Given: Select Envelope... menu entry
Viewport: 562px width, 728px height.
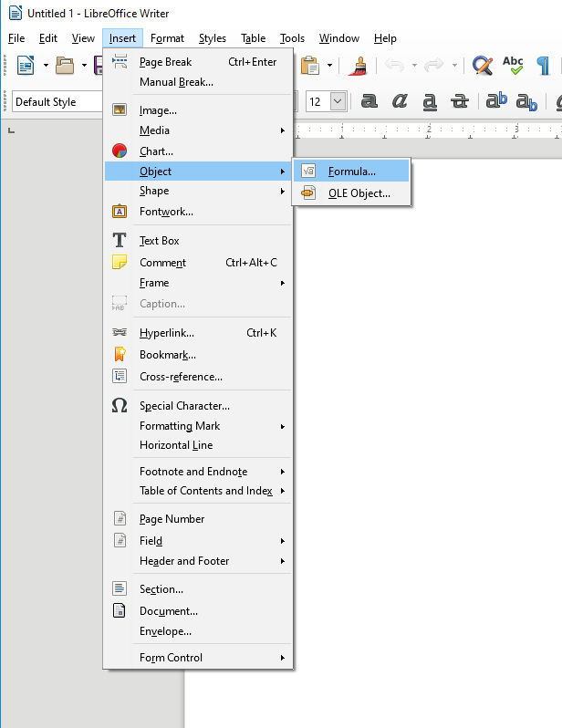Looking at the screenshot, I should click(198, 631).
